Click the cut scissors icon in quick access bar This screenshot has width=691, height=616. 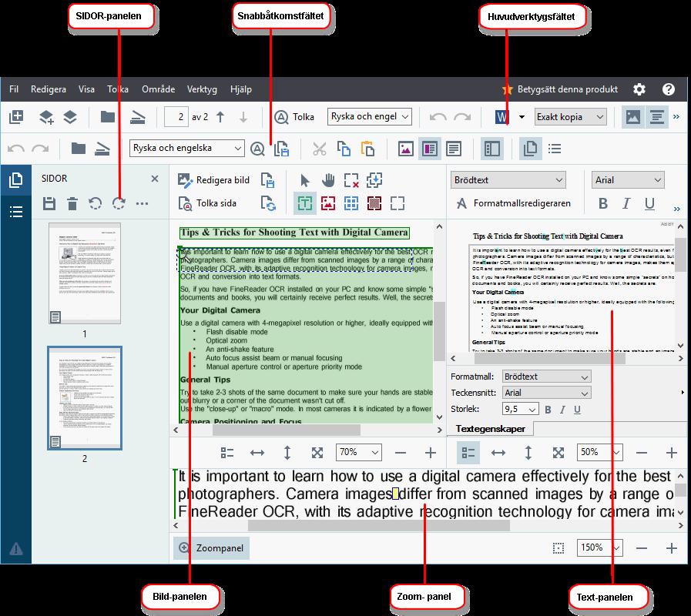320,149
